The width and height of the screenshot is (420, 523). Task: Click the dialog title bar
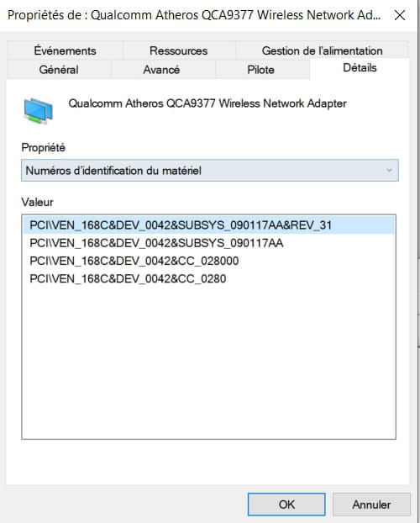point(194,15)
